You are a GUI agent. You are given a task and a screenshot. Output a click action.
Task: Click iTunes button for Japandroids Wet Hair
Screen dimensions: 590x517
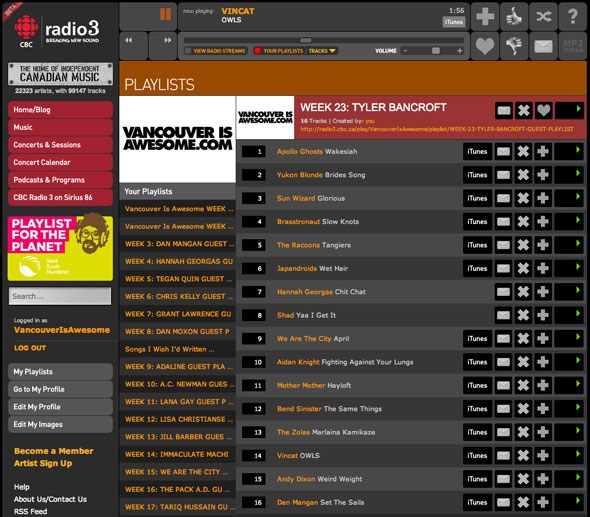pyautogui.click(x=477, y=268)
